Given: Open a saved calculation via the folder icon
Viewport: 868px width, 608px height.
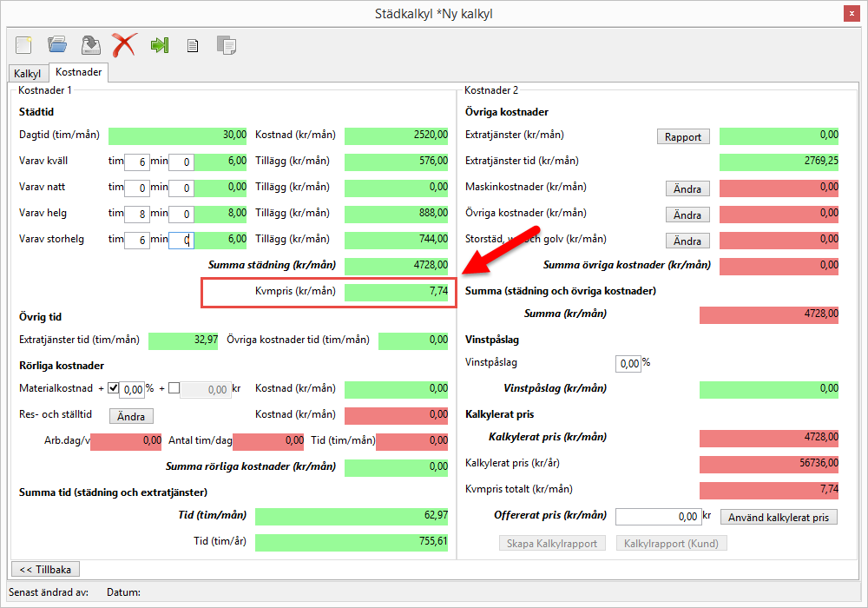Looking at the screenshot, I should point(57,45).
